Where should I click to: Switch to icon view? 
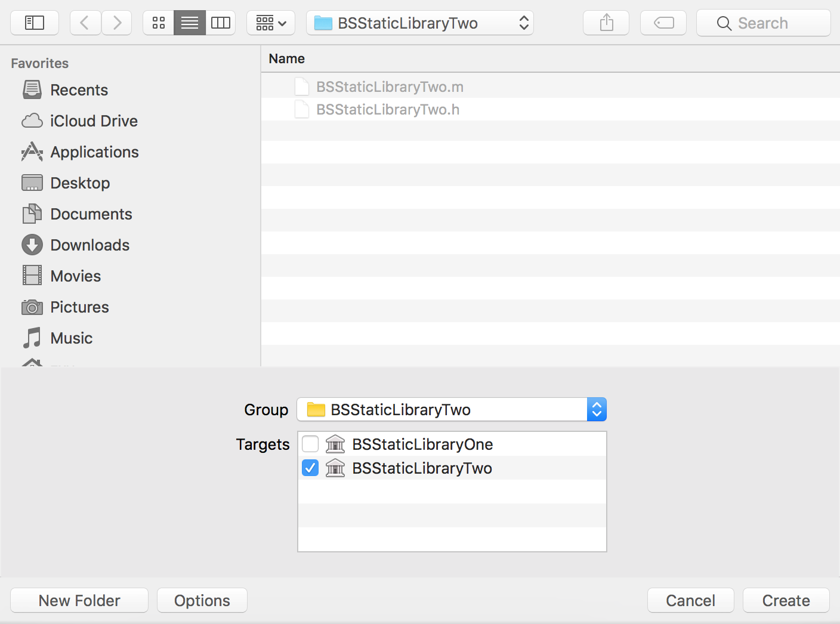(x=159, y=23)
